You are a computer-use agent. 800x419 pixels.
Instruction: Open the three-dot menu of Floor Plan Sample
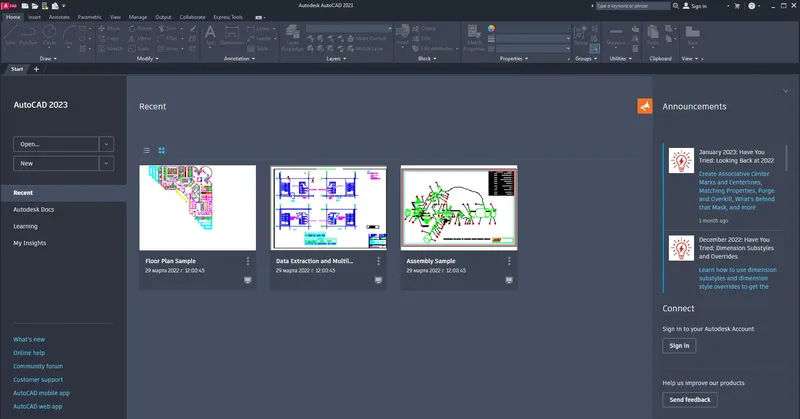tap(248, 261)
